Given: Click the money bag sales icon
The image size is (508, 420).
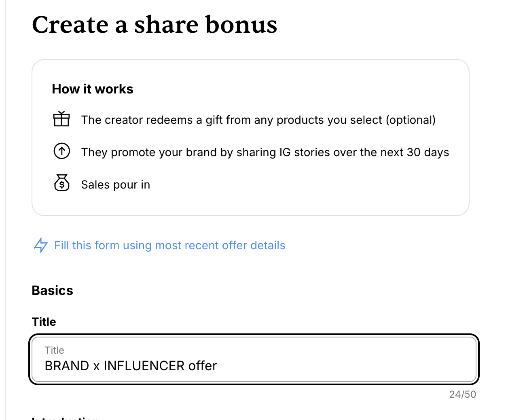Looking at the screenshot, I should tap(61, 183).
